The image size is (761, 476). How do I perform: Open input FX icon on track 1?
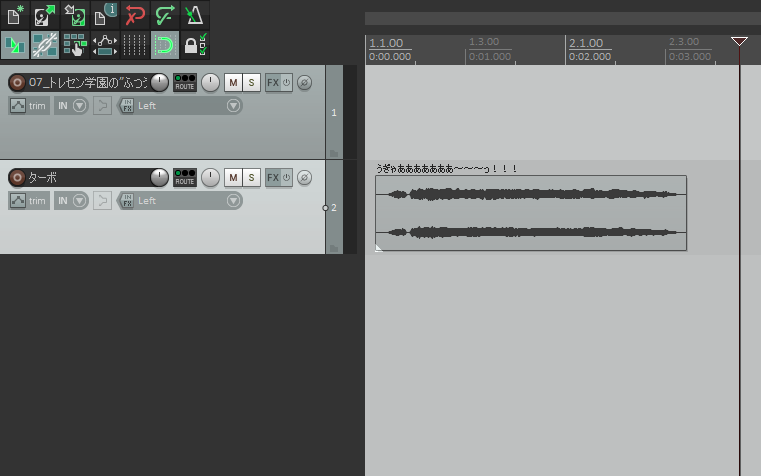point(127,106)
